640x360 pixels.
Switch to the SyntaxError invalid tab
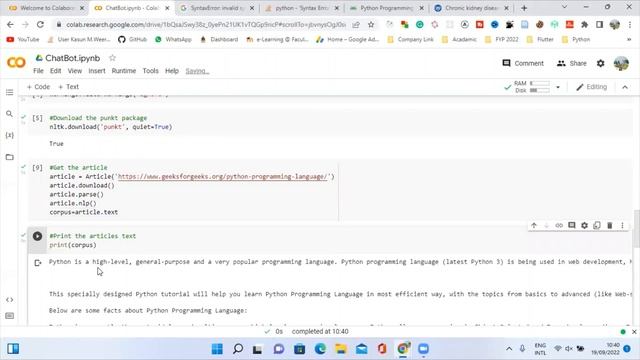coord(216,8)
